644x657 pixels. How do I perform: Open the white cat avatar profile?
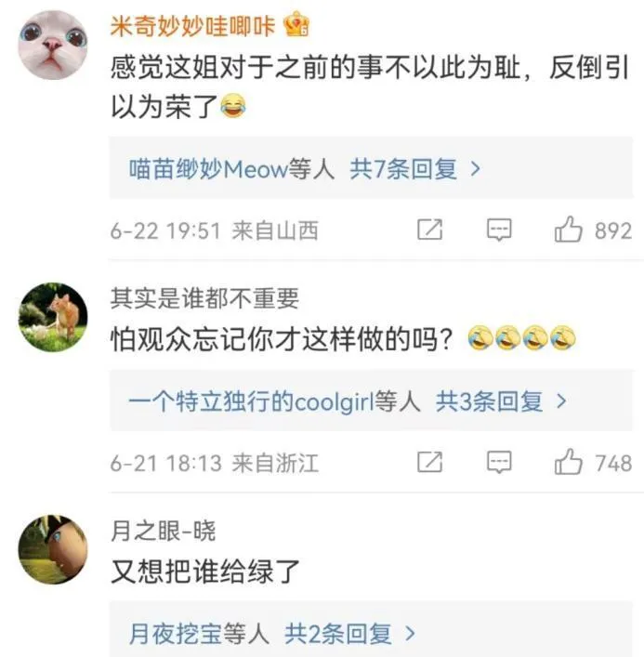pos(53,46)
